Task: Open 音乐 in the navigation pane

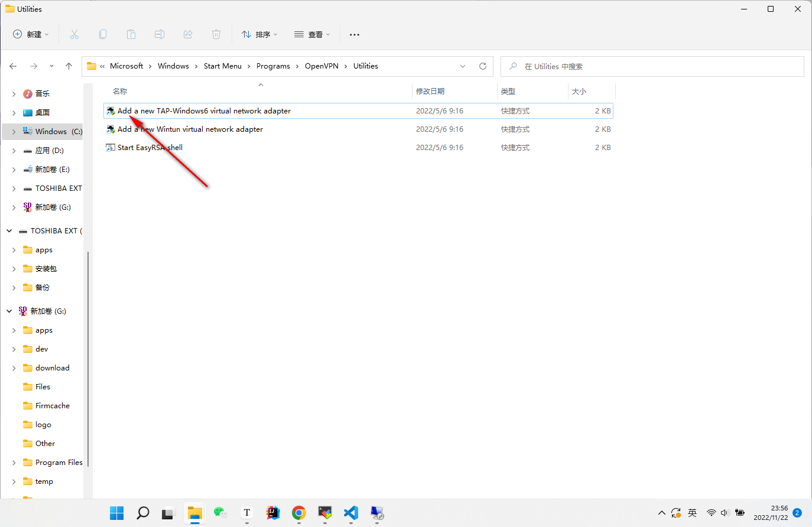Action: [43, 93]
